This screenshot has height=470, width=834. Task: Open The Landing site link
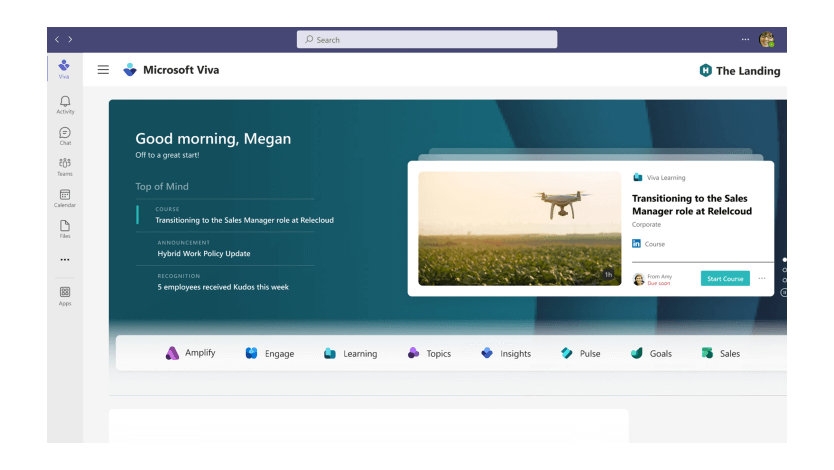point(740,71)
